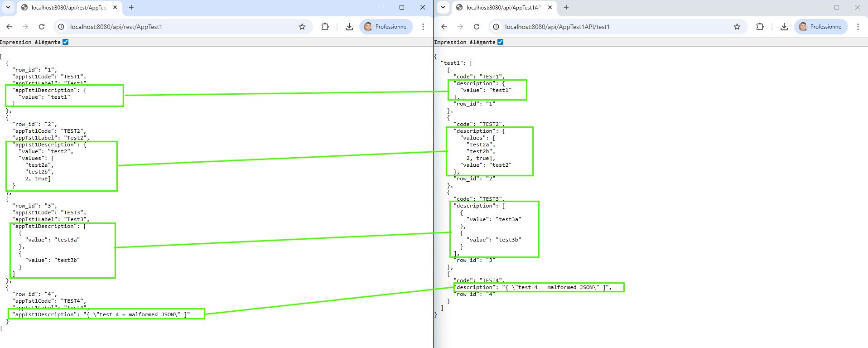
Task: Open extensions menu in left browser window
Action: (x=325, y=27)
